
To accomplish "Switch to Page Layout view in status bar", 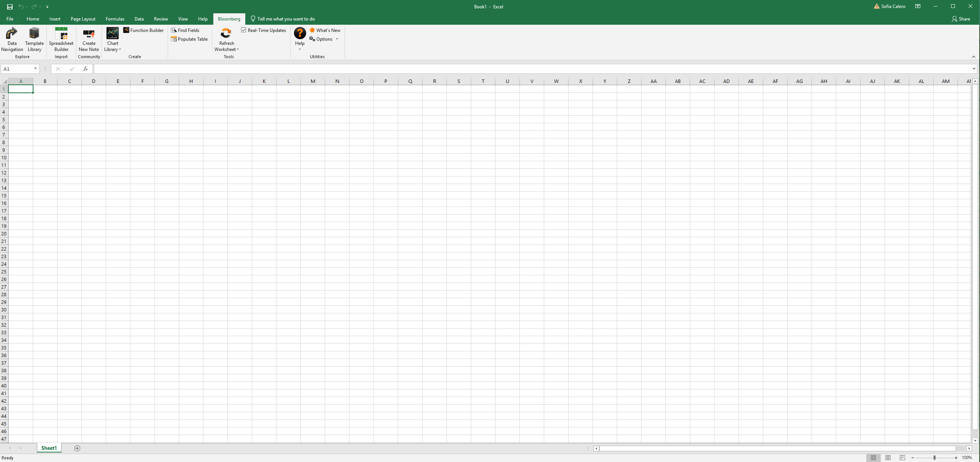I will [888, 457].
